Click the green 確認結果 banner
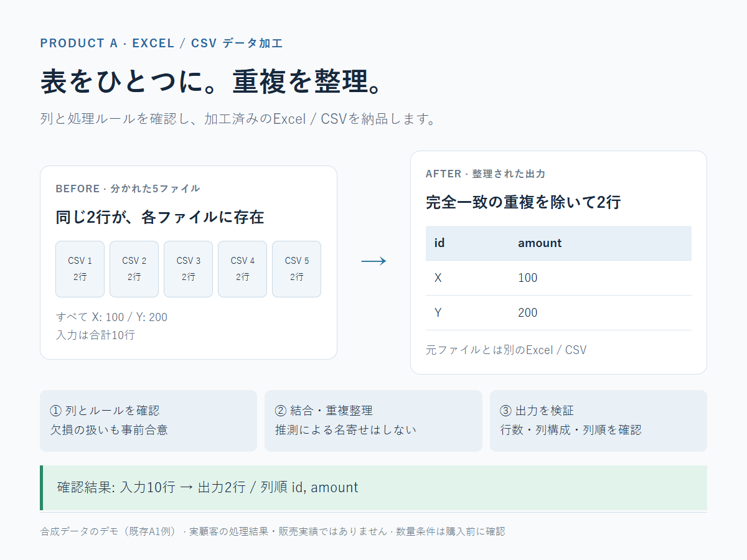 coord(374,488)
